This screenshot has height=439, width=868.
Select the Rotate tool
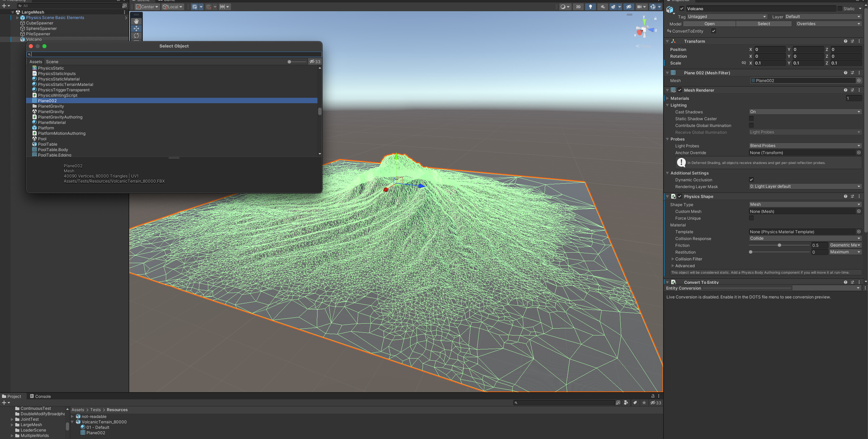pos(136,35)
